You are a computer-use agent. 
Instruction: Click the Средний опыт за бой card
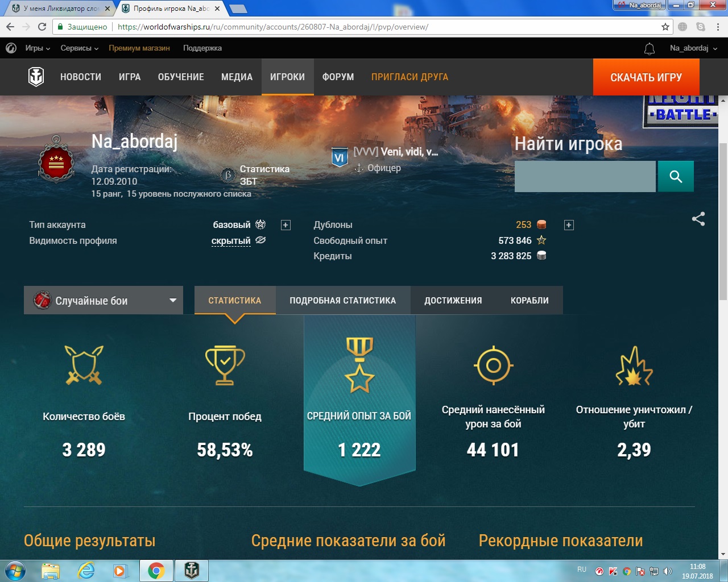pyautogui.click(x=359, y=401)
